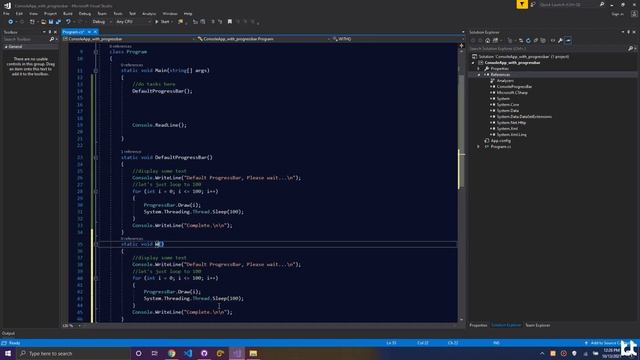This screenshot has width=640, height=360.
Task: Click the Home icon in Solution Explorer
Action: tap(487, 40)
